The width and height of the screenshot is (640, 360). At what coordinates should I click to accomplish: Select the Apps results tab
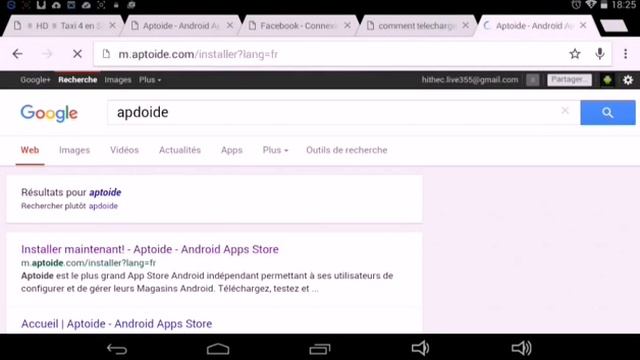point(232,150)
